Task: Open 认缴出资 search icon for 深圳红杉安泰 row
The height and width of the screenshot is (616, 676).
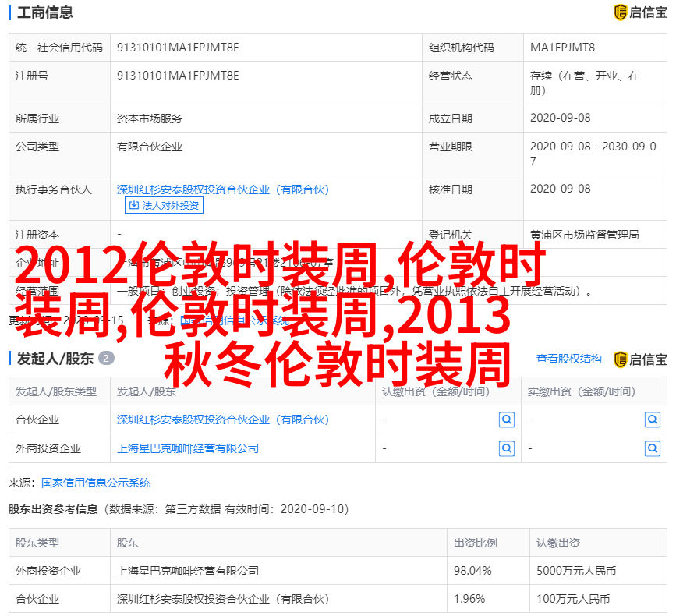Action: tap(507, 420)
